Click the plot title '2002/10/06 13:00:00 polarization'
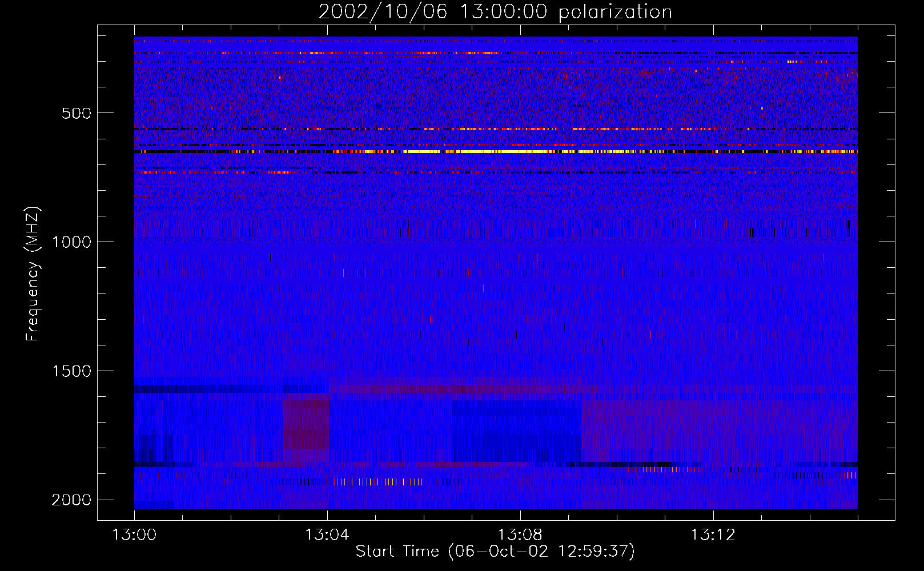Viewport: 924px width, 571px height. tap(495, 12)
